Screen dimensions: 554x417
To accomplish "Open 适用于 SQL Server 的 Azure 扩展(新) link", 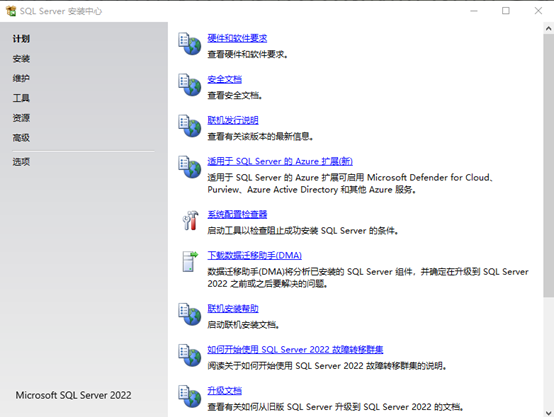I will pyautogui.click(x=280, y=161).
